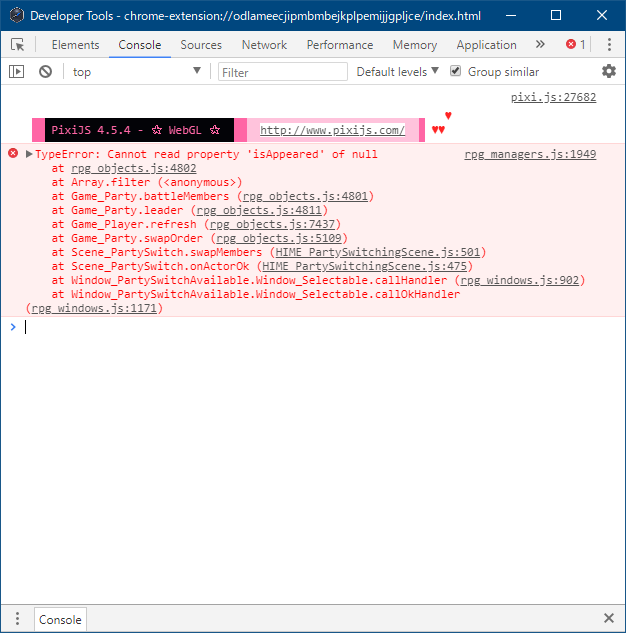Image resolution: width=626 pixels, height=633 pixels.
Task: Switch to the Sources tab
Action: (201, 45)
